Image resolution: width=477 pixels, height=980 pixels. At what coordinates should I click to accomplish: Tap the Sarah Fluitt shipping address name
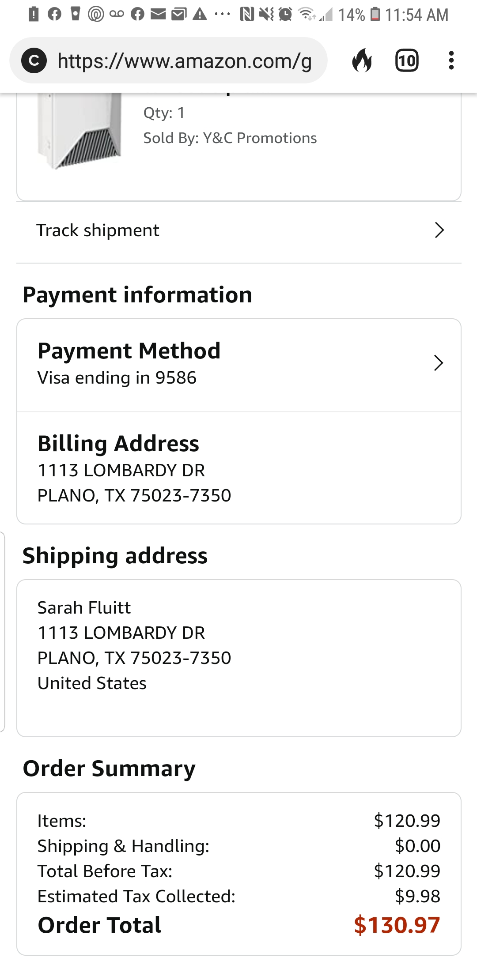(x=84, y=608)
